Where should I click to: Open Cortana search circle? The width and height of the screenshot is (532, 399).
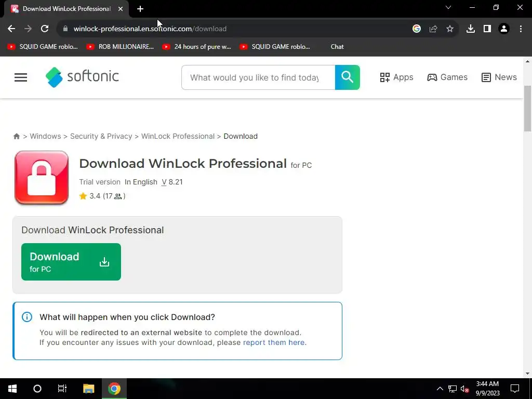tap(37, 389)
